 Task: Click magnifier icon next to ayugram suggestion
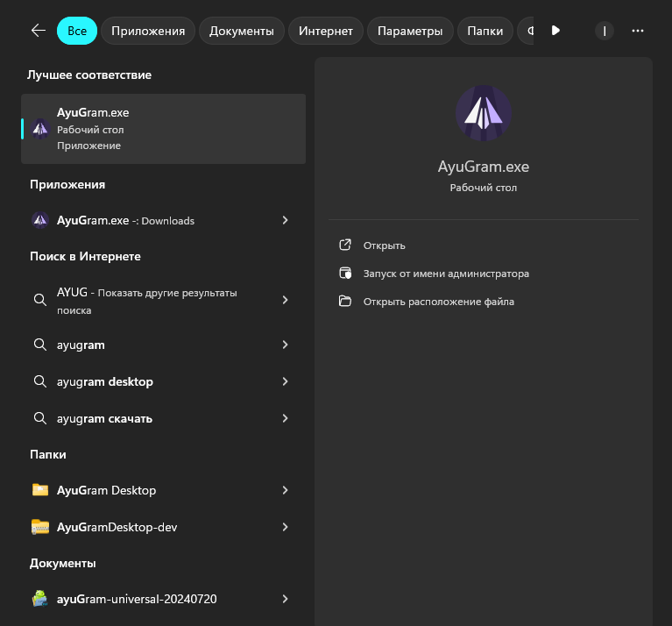[x=39, y=345]
